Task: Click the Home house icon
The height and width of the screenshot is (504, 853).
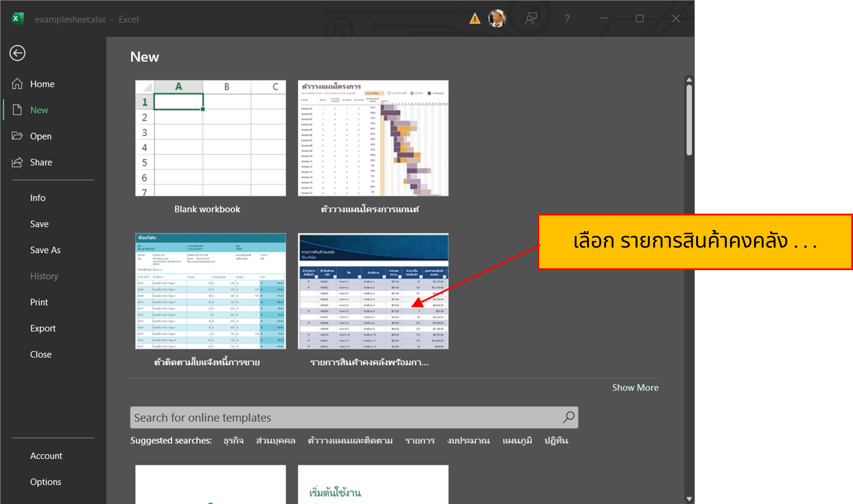Action: pyautogui.click(x=17, y=84)
